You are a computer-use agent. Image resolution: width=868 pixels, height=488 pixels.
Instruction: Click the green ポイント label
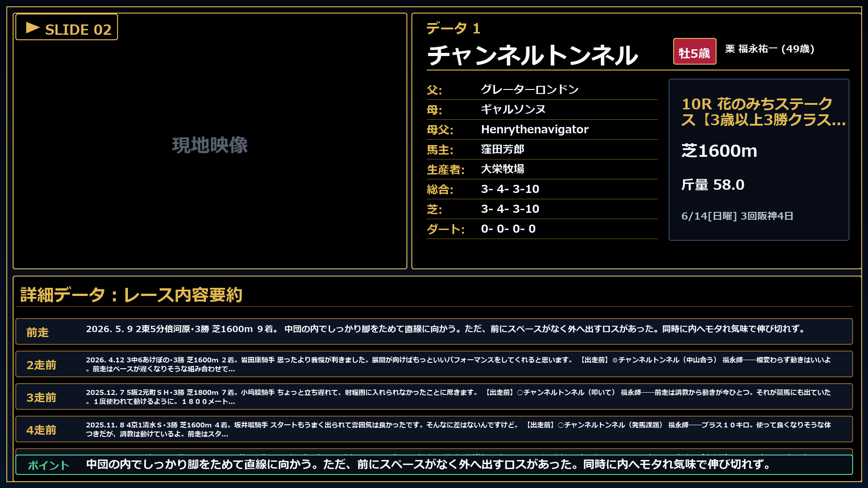pos(49,465)
